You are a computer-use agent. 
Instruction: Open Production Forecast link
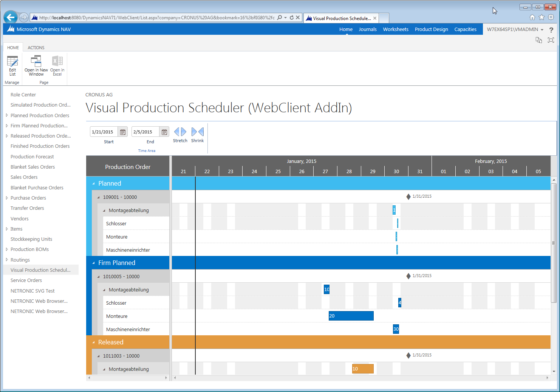[x=32, y=156]
